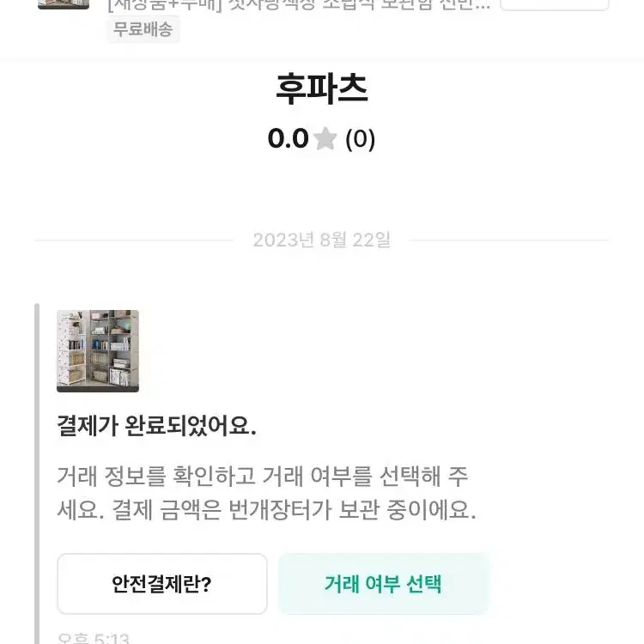The image size is (644, 644).
Task: Open the product thumbnail in top header
Action: pos(64,4)
